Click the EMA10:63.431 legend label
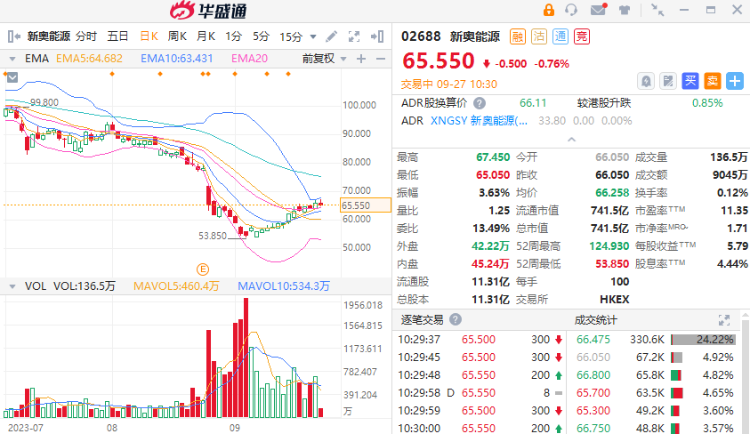This screenshot has height=434, width=750. (176, 58)
